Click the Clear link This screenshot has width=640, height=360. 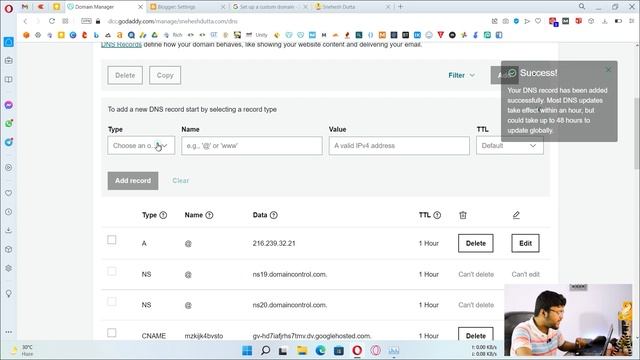(180, 180)
